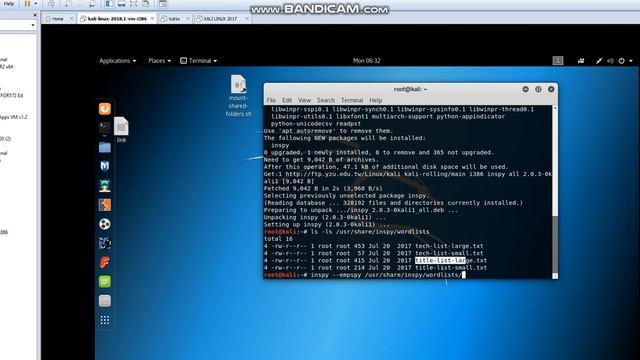Open the terminal View menu
The image size is (640, 360).
(x=304, y=100)
